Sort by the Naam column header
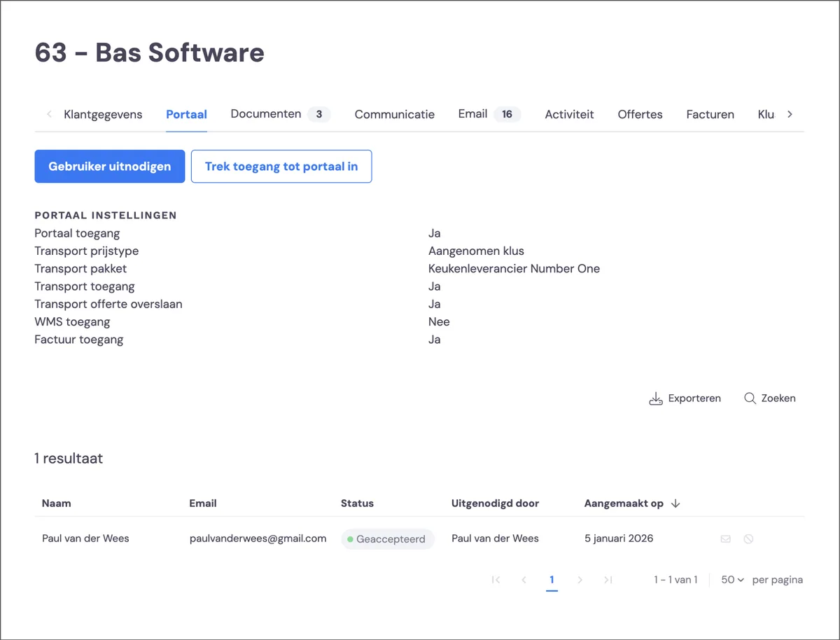Screen dimensions: 840x640 click(x=56, y=503)
